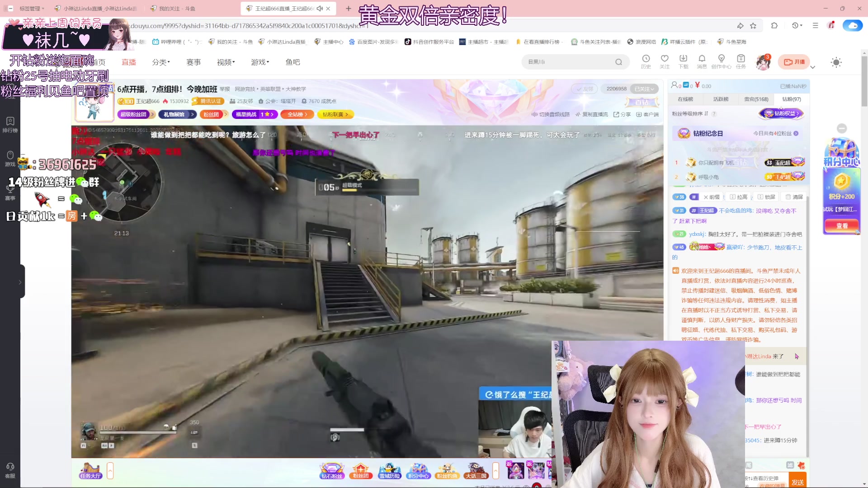Open the 已关注 follow dropdown
The height and width of the screenshot is (488, 868).
click(x=644, y=89)
